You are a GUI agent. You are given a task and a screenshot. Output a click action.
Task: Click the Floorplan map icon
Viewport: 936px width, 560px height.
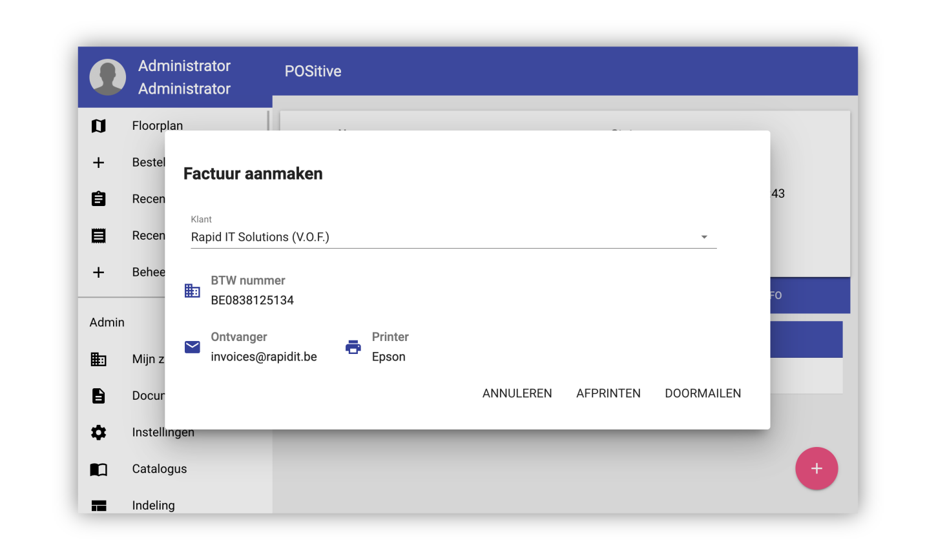tap(98, 126)
